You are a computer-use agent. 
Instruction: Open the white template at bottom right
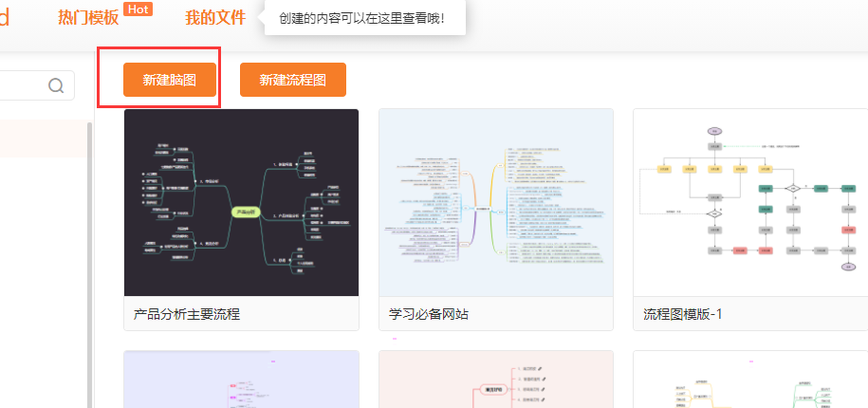pyautogui.click(x=749, y=380)
